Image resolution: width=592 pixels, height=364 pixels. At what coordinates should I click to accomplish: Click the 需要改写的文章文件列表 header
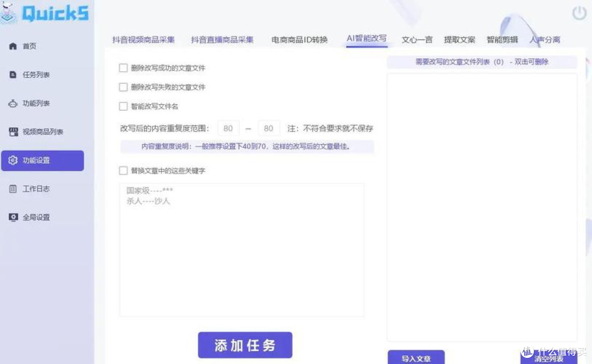(x=482, y=62)
